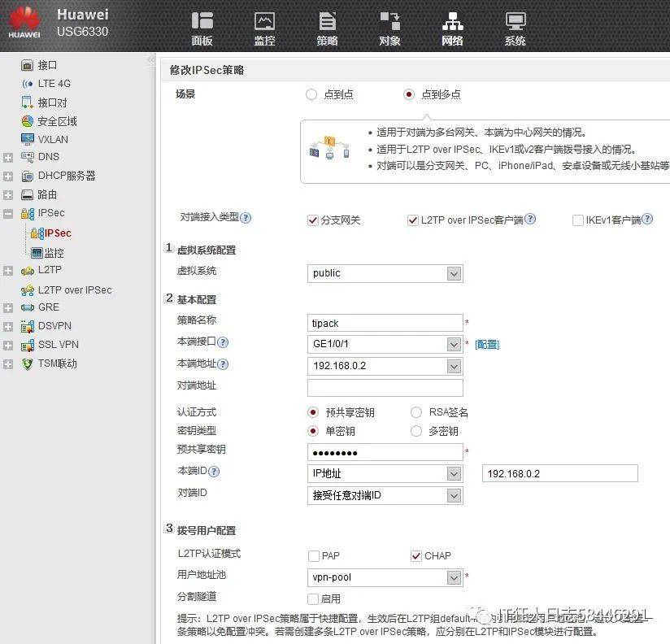This screenshot has width=670, height=644.
Task: Uncheck L2TP over IPSec客户端 checkbox
Action: point(413,220)
